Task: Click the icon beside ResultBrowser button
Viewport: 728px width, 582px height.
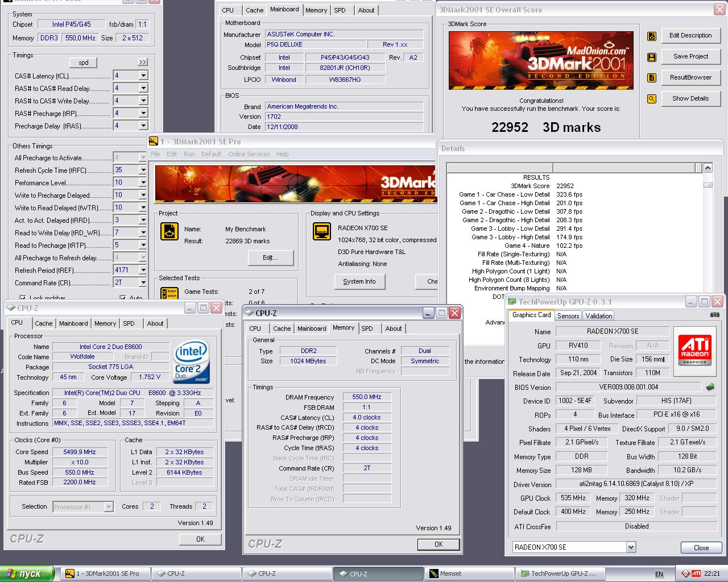Action: pos(652,78)
